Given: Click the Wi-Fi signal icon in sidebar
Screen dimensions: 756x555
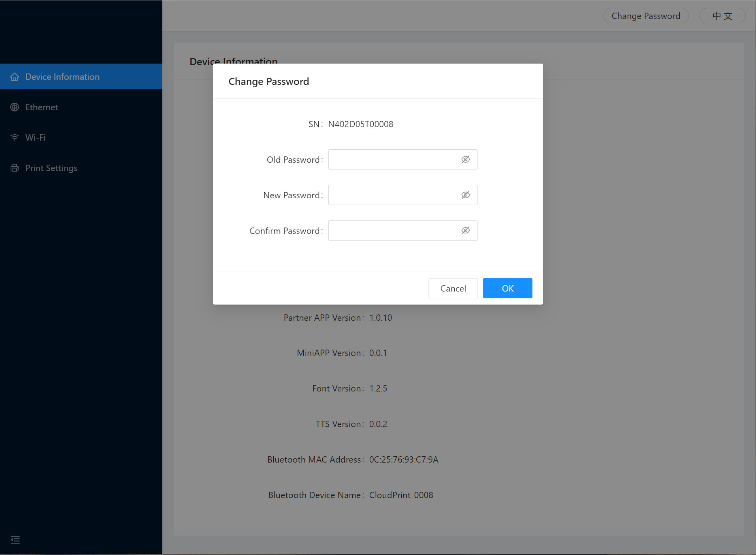Looking at the screenshot, I should coord(15,137).
